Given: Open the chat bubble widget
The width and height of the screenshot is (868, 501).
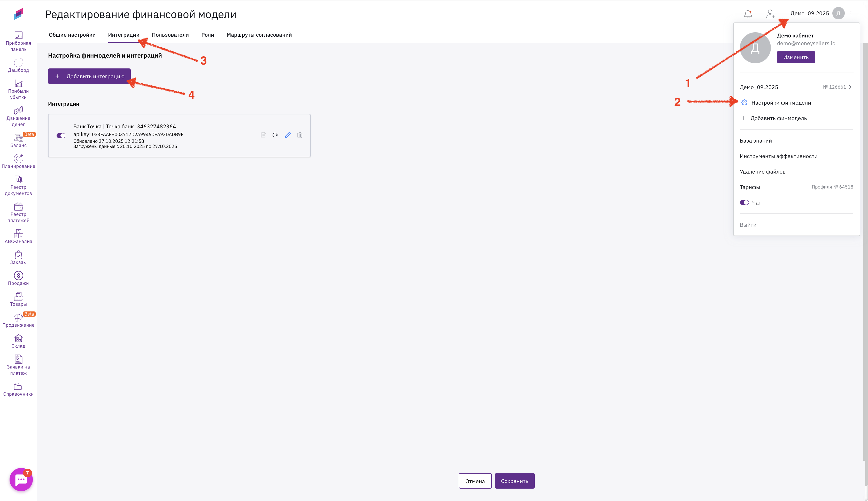Looking at the screenshot, I should tap(21, 479).
